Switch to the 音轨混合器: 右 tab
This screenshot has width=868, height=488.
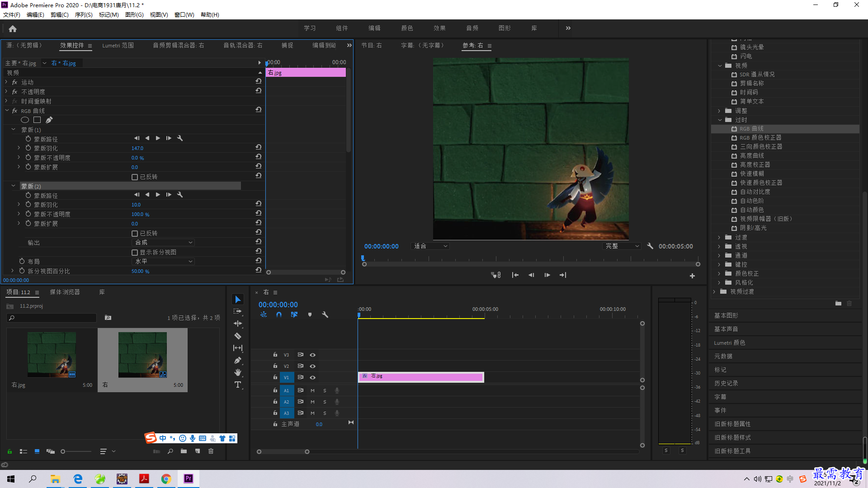(243, 46)
